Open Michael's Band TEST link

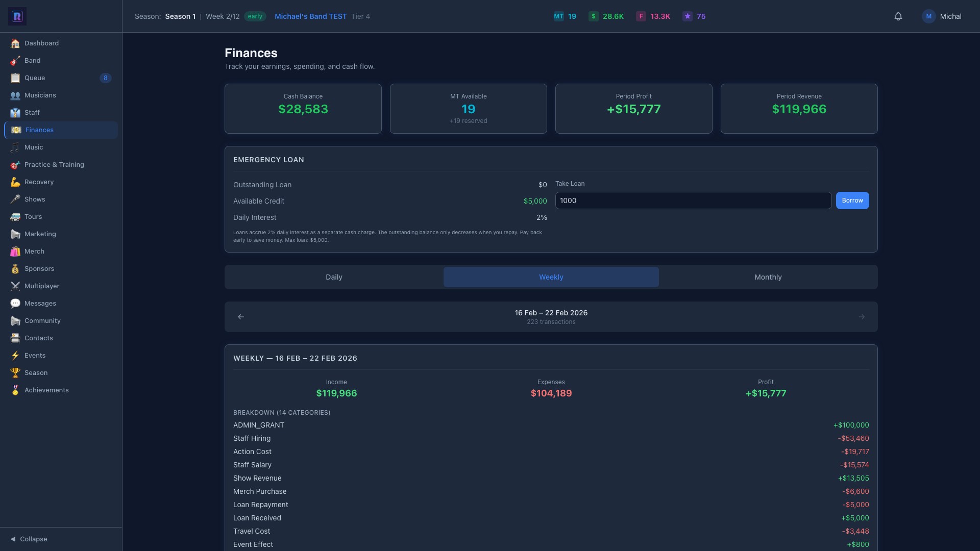[310, 16]
